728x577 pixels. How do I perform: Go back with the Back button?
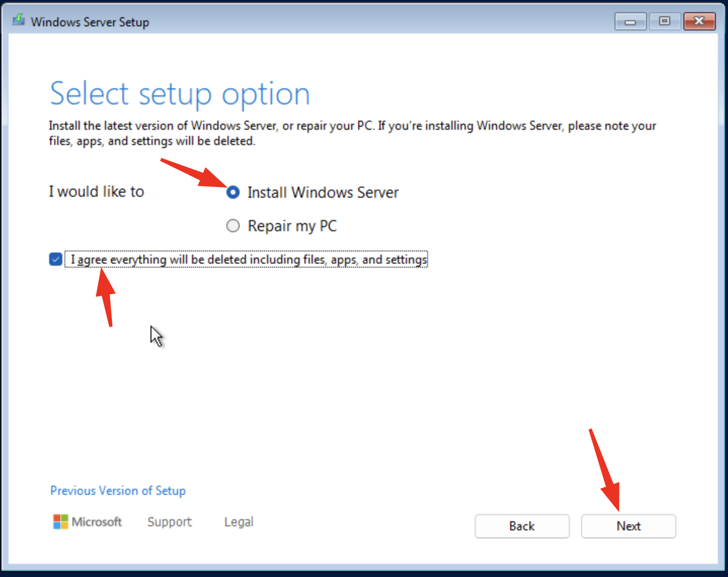coord(522,526)
